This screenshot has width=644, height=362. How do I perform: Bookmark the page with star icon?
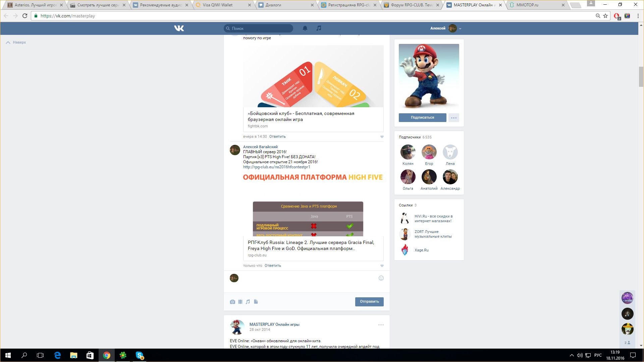click(605, 16)
